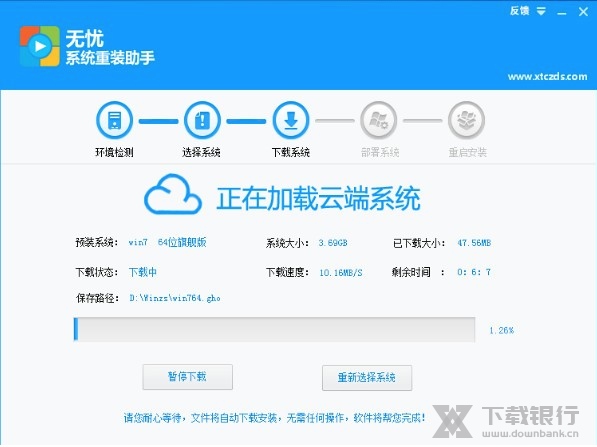Pause download with 暂停下载 button
This screenshot has height=447, width=597.
click(x=188, y=377)
